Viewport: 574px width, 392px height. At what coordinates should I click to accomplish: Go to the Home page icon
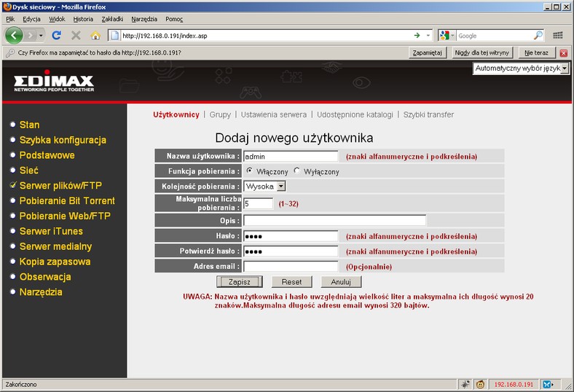[x=95, y=35]
